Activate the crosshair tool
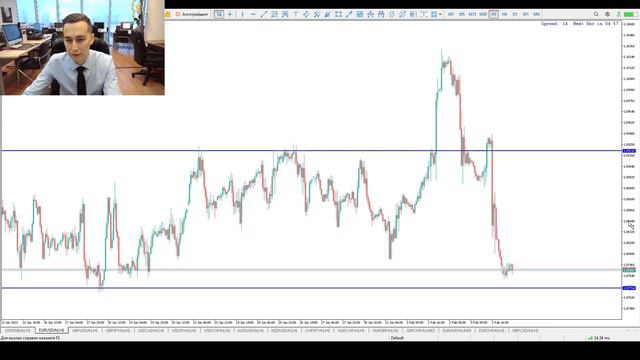Viewport: 640px width, 360px height. click(230, 14)
